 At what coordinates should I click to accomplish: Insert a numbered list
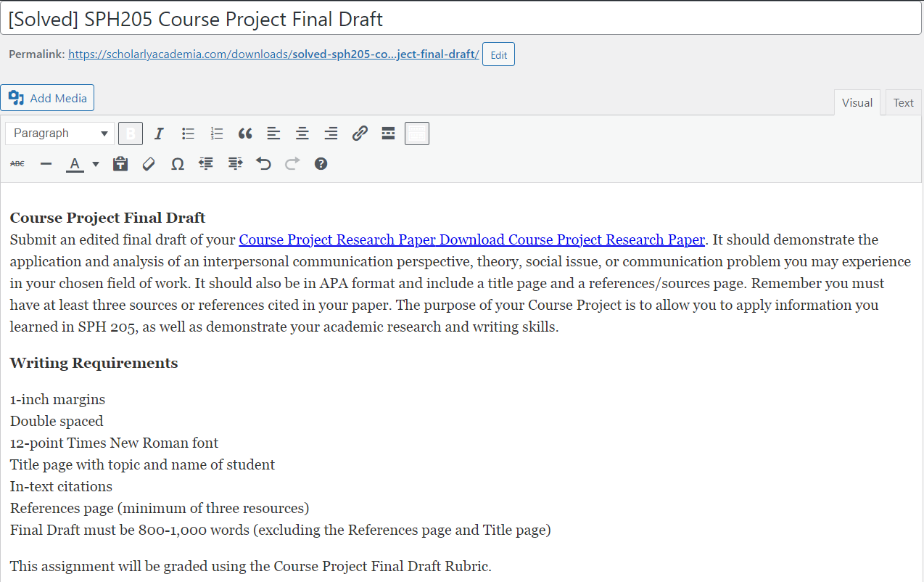pos(216,134)
